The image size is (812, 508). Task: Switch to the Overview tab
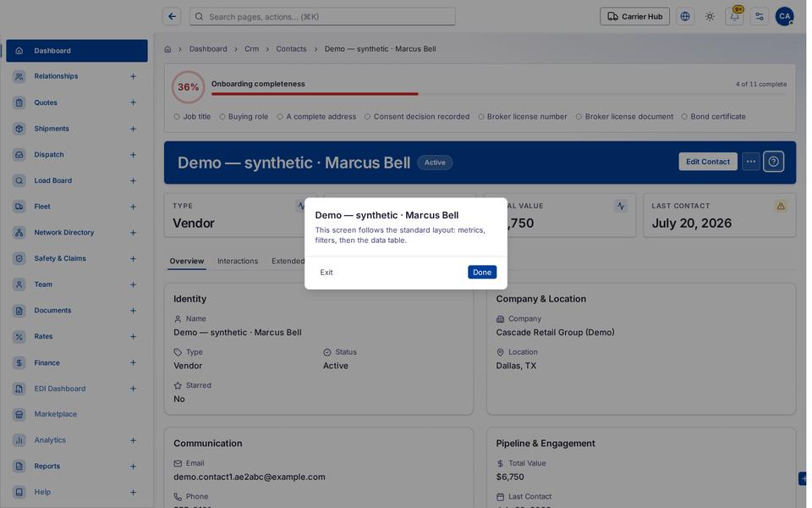pyautogui.click(x=187, y=262)
